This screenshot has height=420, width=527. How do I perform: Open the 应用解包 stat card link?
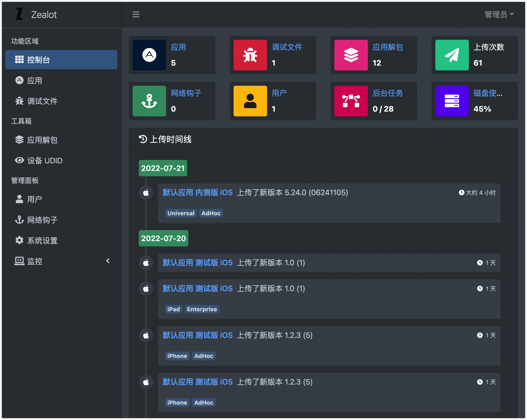[388, 47]
